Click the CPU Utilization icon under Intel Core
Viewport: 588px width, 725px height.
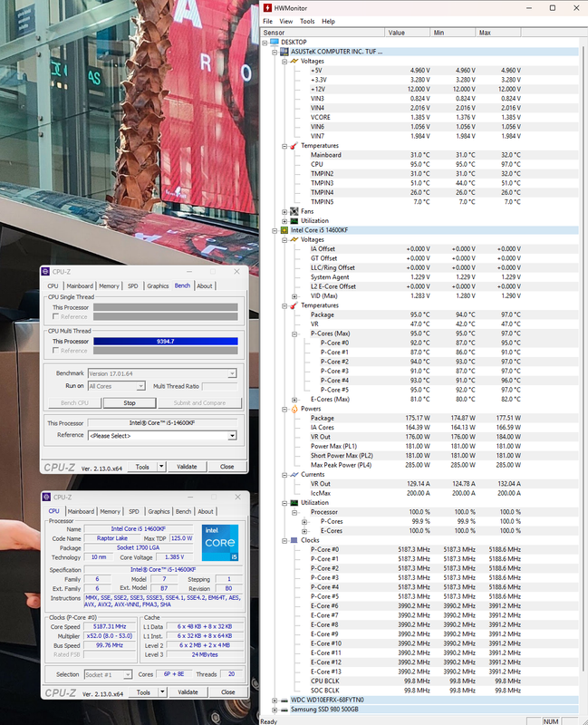click(294, 503)
